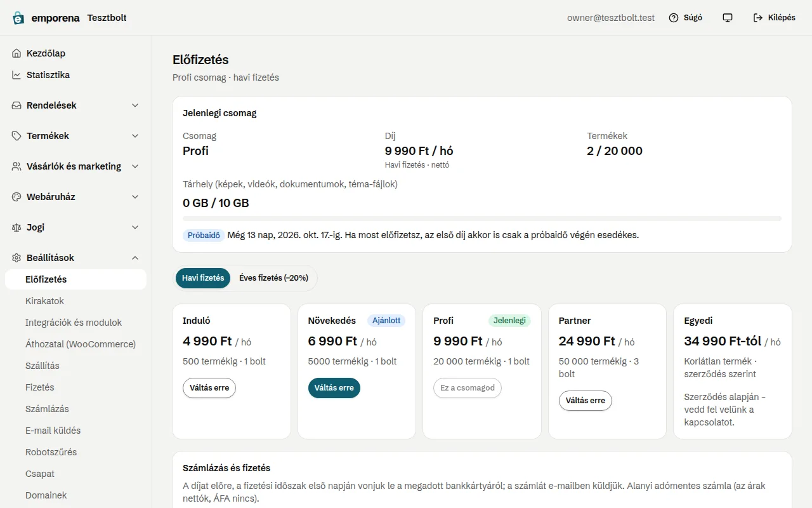Viewport: 812px width, 508px height.
Task: Open the Szállítás settings page
Action: (75, 366)
